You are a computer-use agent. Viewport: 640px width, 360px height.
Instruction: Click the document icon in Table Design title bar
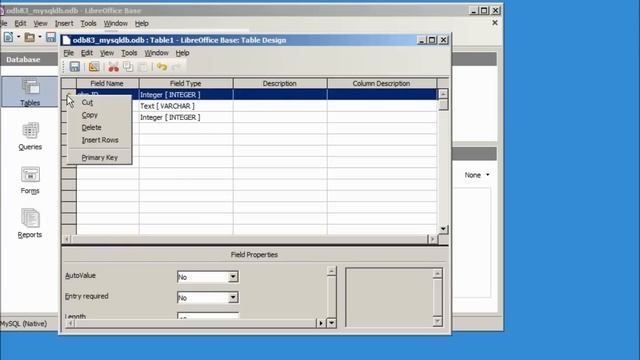tap(66, 40)
